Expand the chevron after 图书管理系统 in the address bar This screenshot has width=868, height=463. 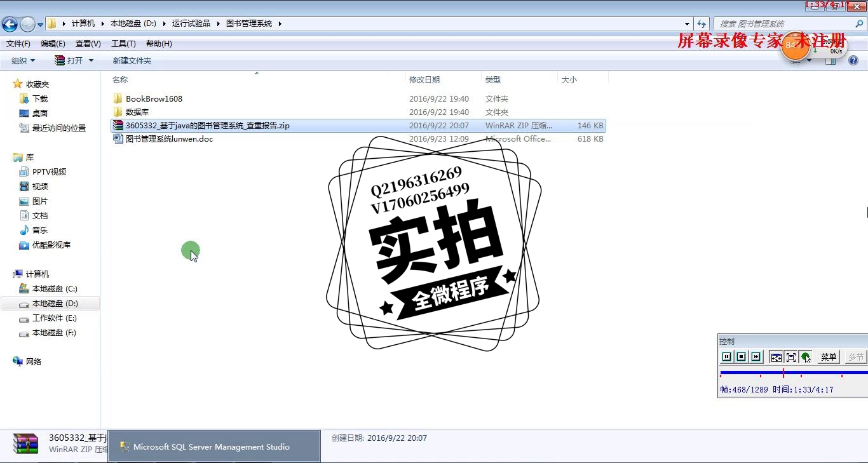280,23
